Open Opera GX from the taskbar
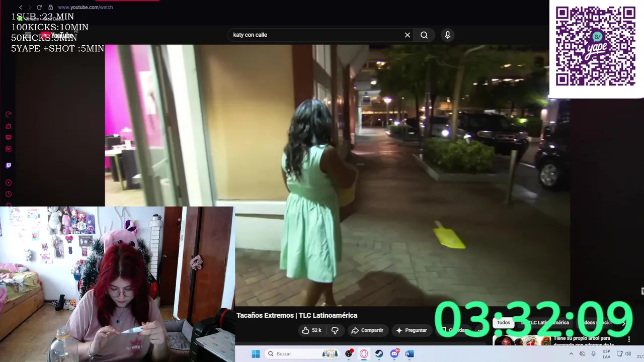Screen dimensions: 644x362 click(x=364, y=354)
